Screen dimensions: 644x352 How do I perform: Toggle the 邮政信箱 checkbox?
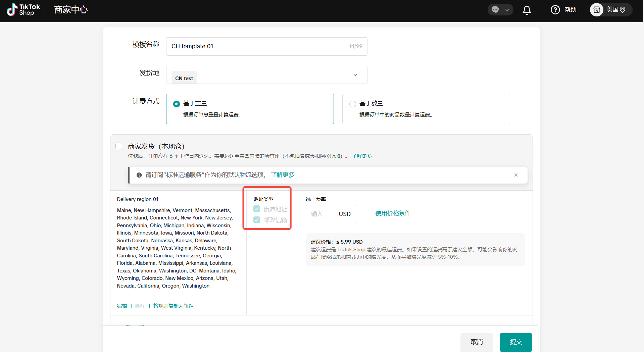click(257, 220)
